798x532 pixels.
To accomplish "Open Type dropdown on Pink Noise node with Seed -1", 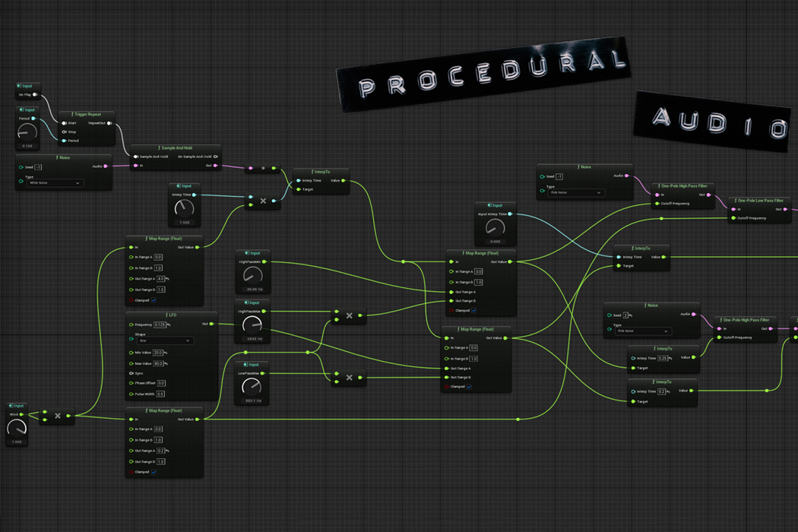I will click(x=576, y=192).
